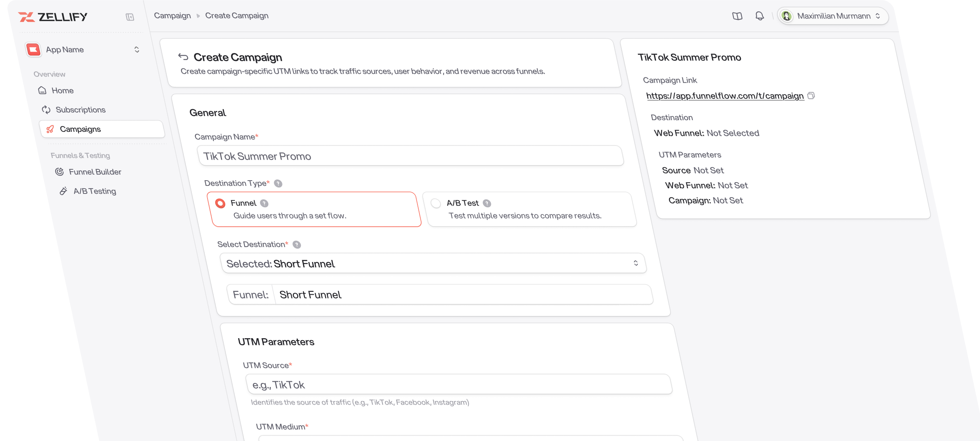Click help icon next to Destination Type
Image resolution: width=980 pixels, height=441 pixels.
[x=278, y=183]
